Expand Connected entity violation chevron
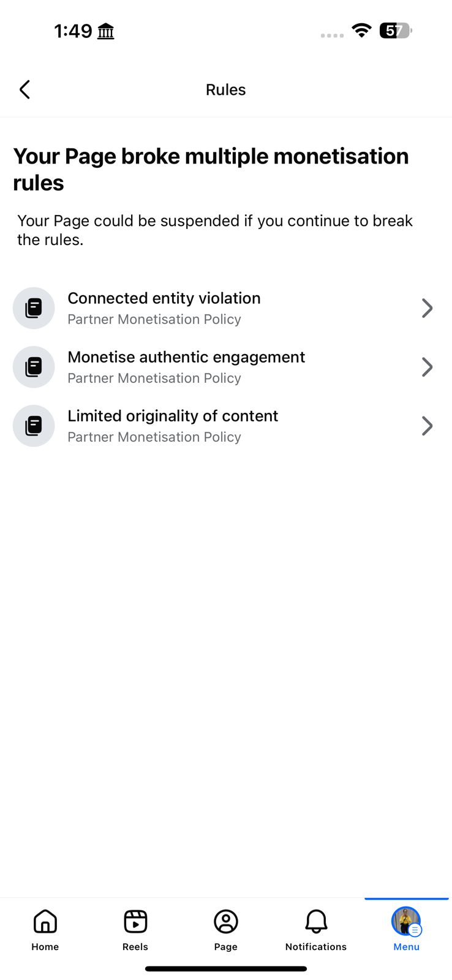The image size is (452, 980). click(x=428, y=308)
